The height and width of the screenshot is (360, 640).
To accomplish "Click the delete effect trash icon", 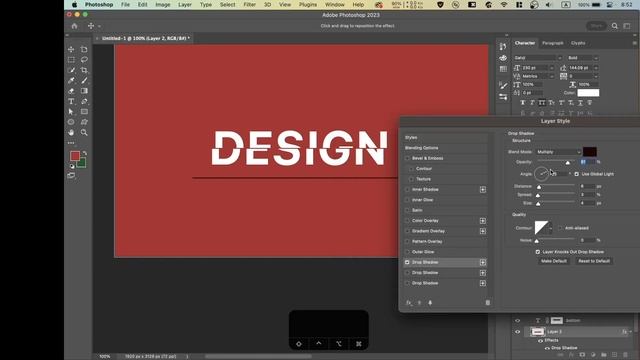I will pos(487,303).
